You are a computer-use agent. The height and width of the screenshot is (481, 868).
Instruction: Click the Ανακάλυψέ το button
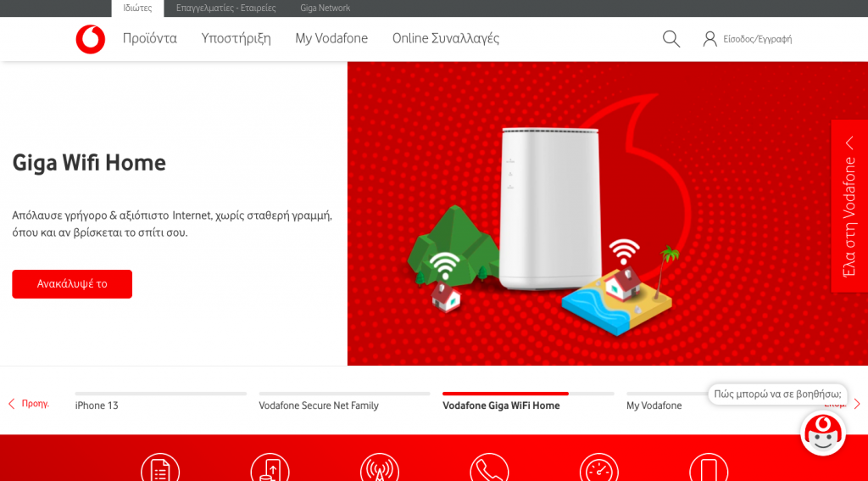[x=72, y=284]
